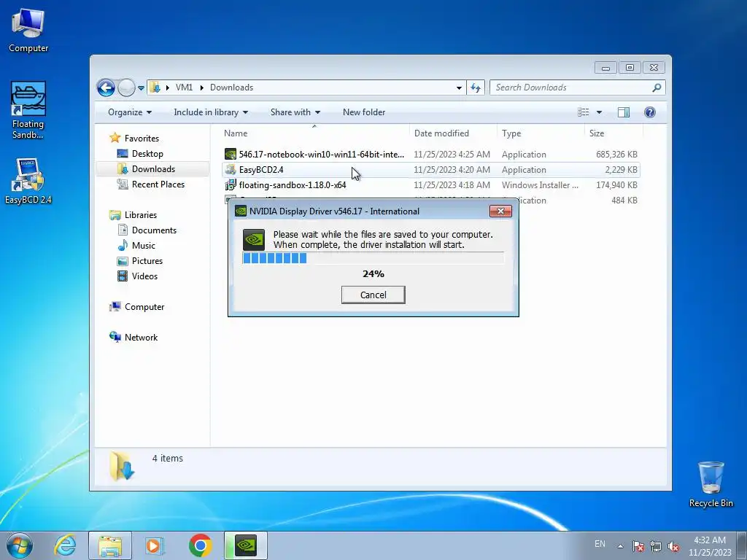Image resolution: width=747 pixels, height=560 pixels.
Task: Toggle the preview pane
Action: 624,112
